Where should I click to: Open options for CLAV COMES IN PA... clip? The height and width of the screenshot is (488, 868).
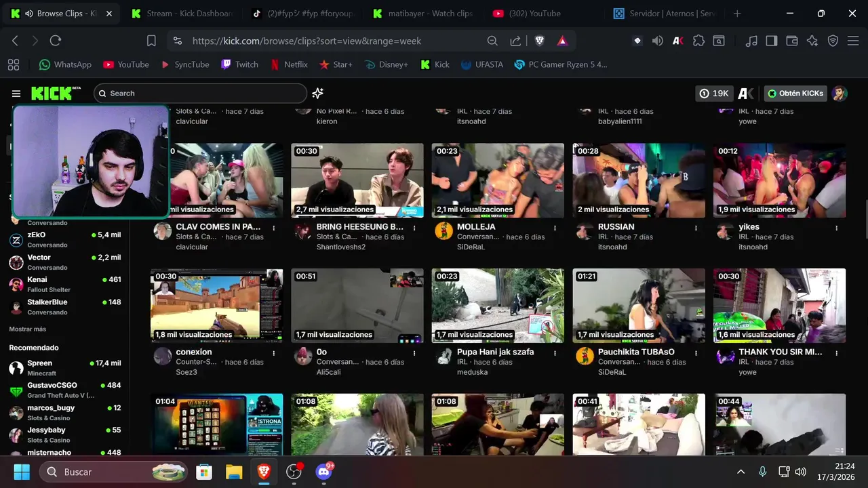point(274,228)
